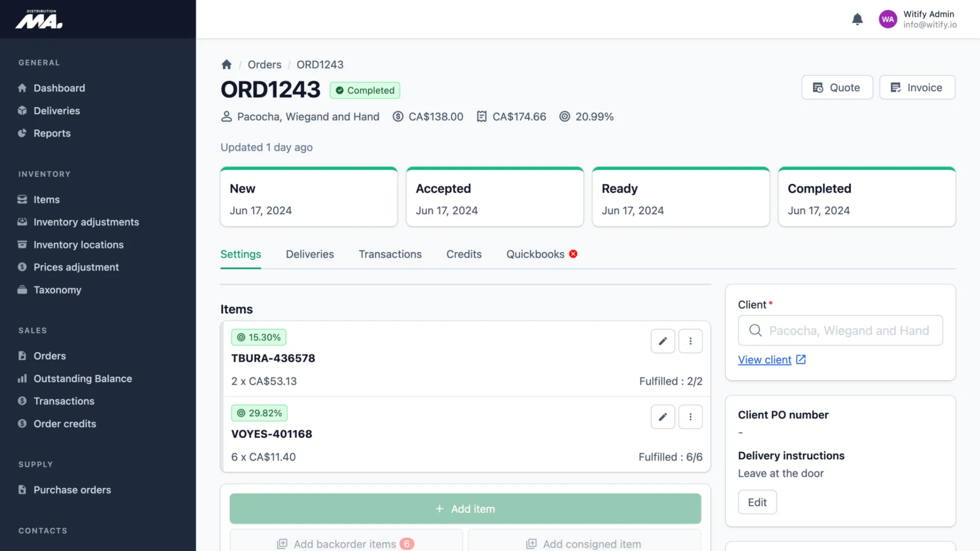The width and height of the screenshot is (980, 551).
Task: Click "Fulfilled : 6/6" text
Action: click(x=671, y=457)
